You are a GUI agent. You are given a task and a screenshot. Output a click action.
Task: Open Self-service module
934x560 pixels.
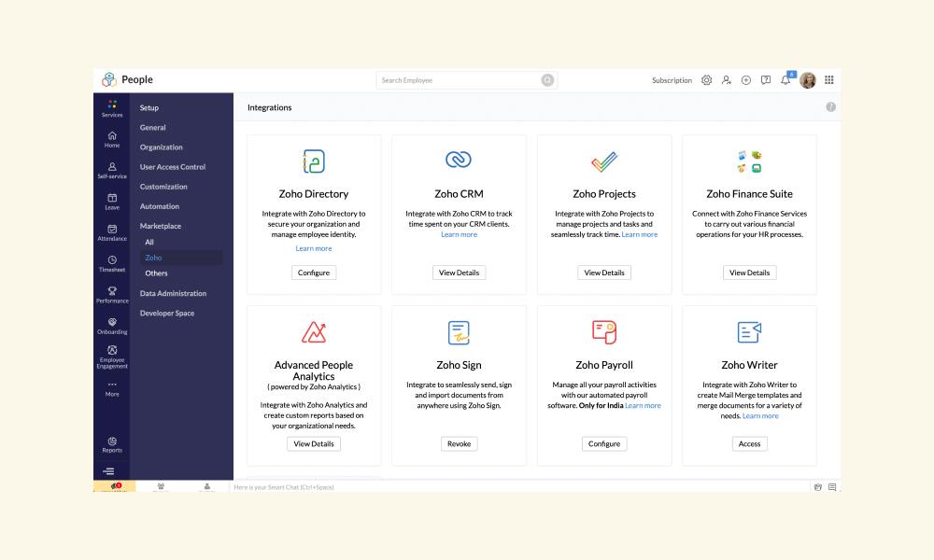pos(112,171)
